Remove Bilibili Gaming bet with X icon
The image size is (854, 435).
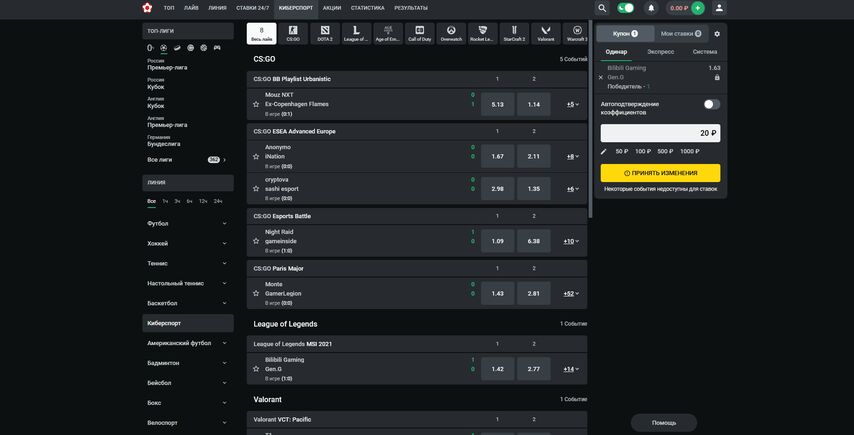point(601,77)
